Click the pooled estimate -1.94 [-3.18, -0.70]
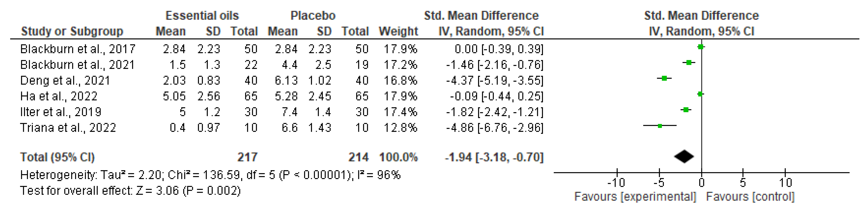Image resolution: width=868 pixels, height=207 pixels. [494, 157]
